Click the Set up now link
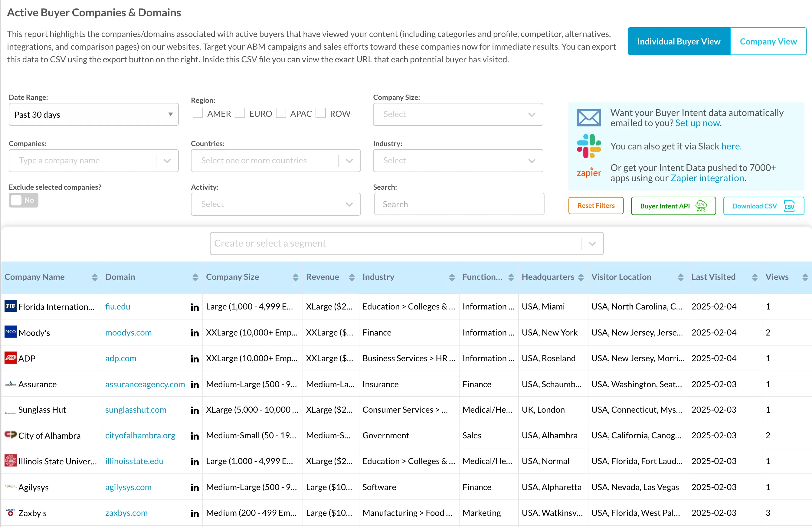The width and height of the screenshot is (812, 527). pyautogui.click(x=698, y=123)
